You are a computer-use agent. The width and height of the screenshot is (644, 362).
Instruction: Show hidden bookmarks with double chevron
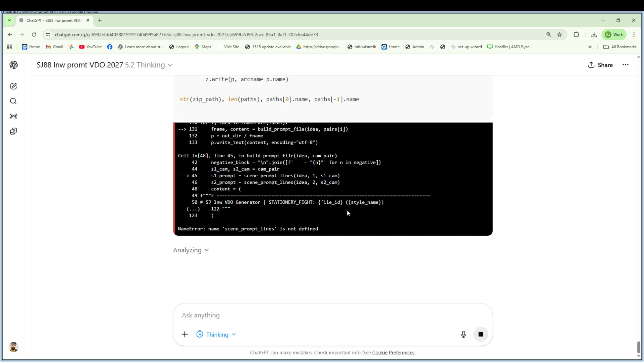tap(590, 47)
